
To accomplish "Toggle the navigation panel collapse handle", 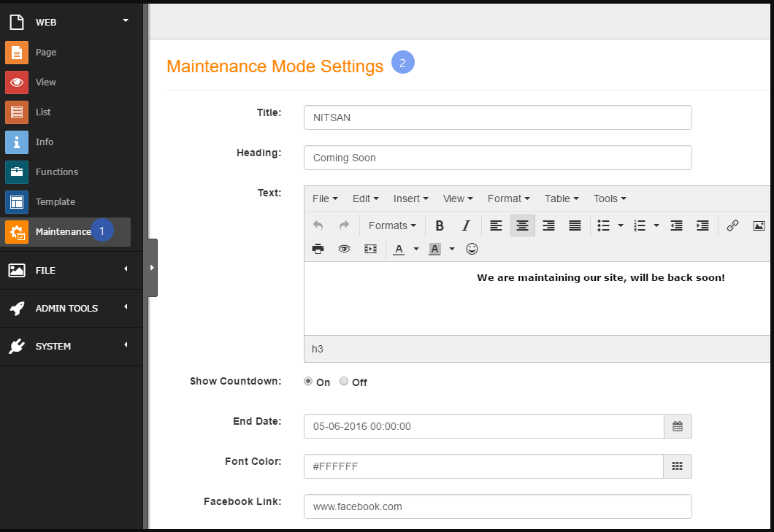I will point(153,268).
